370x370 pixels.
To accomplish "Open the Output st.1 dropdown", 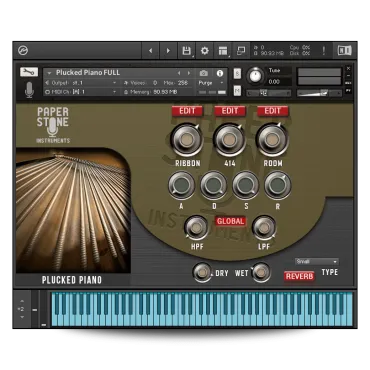I will pos(82,82).
